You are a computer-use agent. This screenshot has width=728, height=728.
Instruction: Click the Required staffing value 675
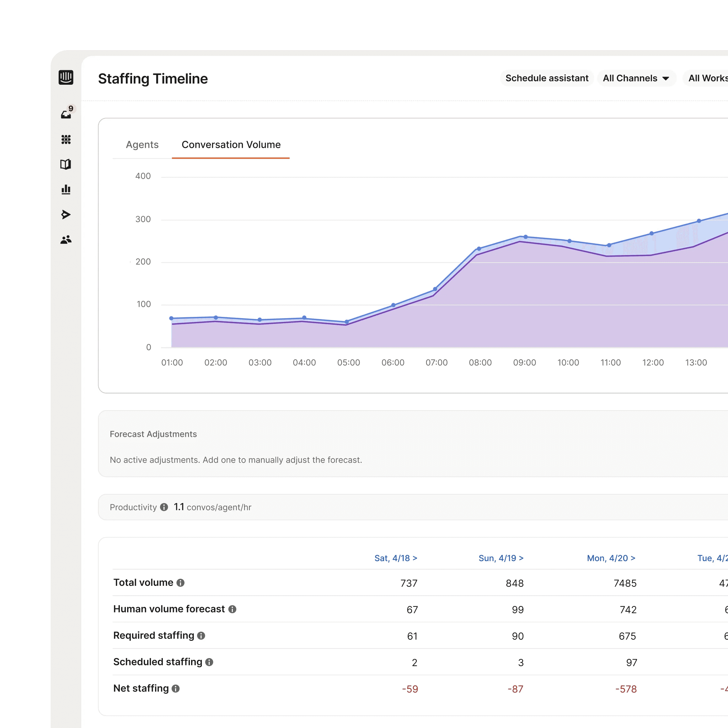point(627,636)
